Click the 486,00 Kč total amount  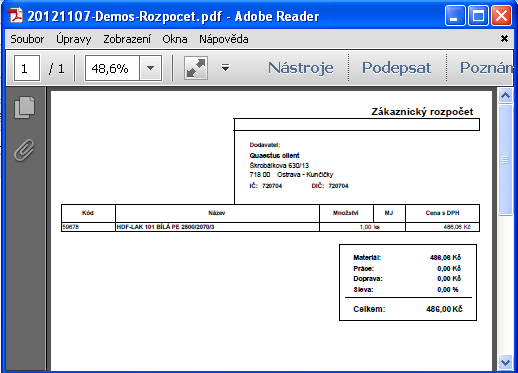444,309
